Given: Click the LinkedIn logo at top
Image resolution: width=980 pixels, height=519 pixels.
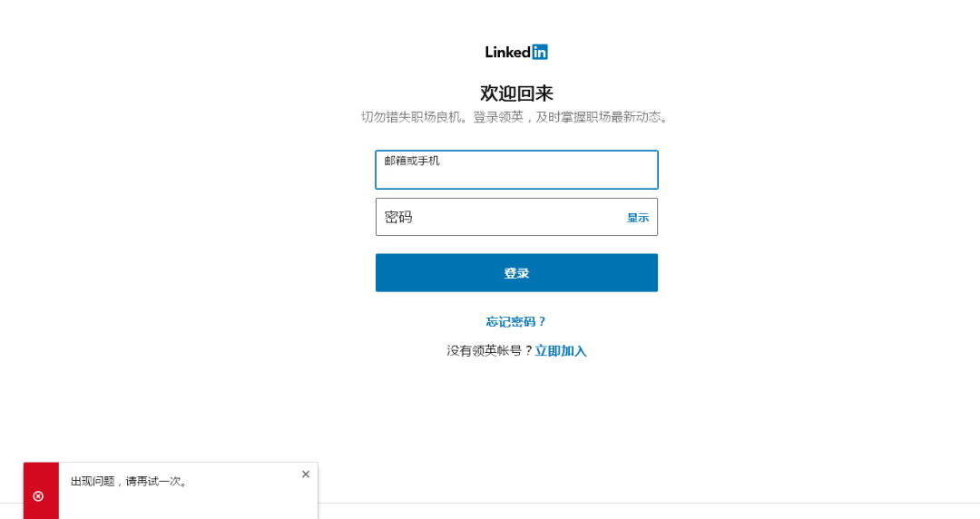Looking at the screenshot, I should pos(516,53).
